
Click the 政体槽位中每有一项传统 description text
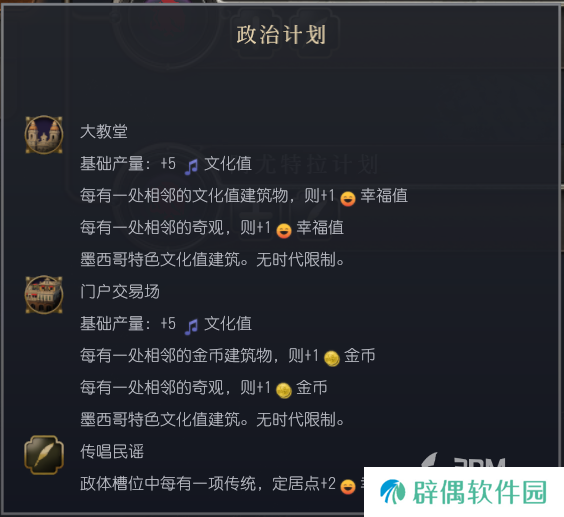click(168, 484)
